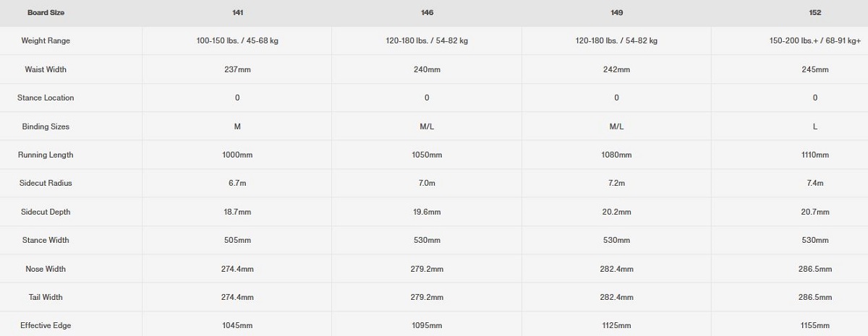The image size is (868, 336).
Task: Click the Stance Location row label
Action: [x=46, y=98]
